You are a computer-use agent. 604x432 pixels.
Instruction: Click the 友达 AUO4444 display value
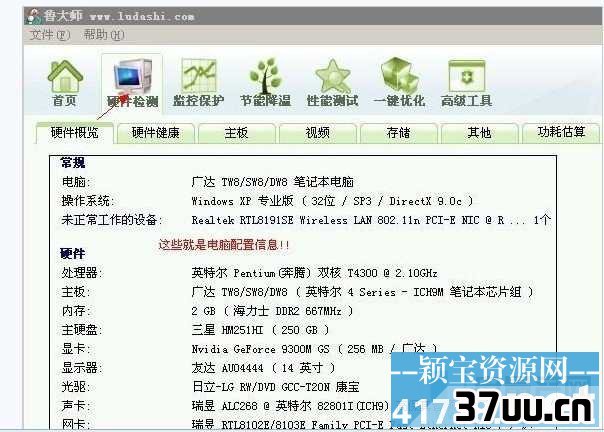coord(263,368)
